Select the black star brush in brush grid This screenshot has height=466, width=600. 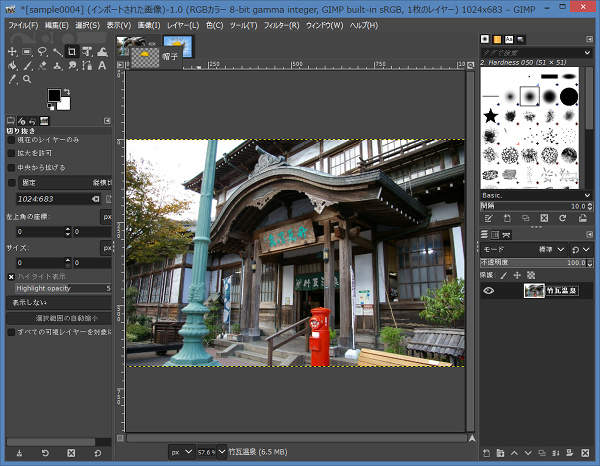coord(491,118)
